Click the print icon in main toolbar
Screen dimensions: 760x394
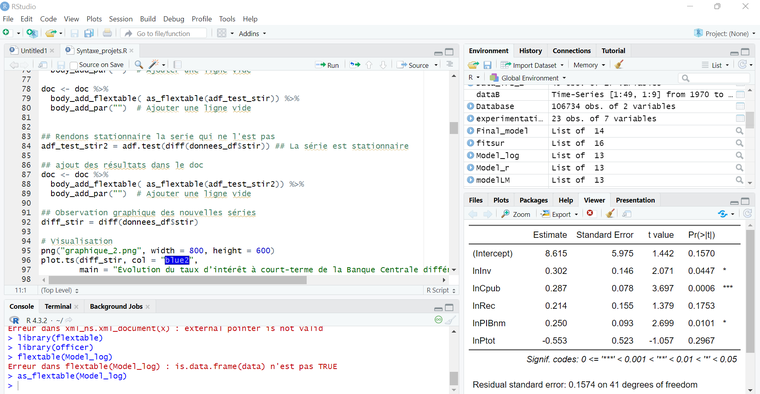point(107,33)
